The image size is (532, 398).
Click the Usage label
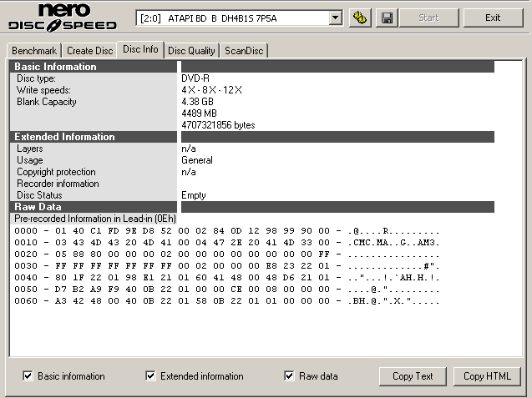(30, 160)
